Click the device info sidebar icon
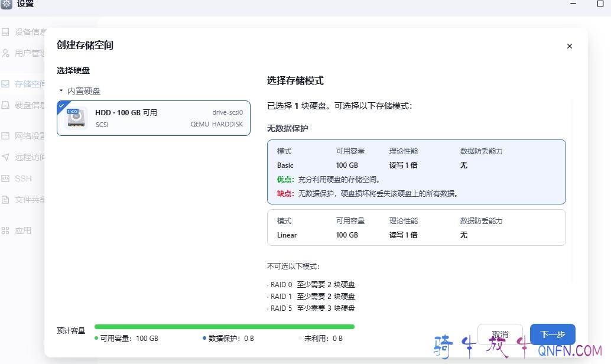This screenshot has height=364, width=611. point(5,32)
